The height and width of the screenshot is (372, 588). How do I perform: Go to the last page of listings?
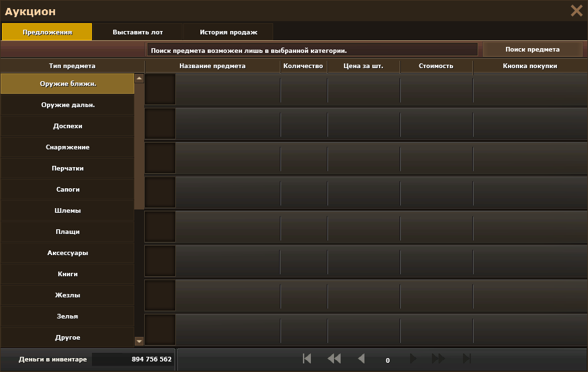pyautogui.click(x=466, y=359)
